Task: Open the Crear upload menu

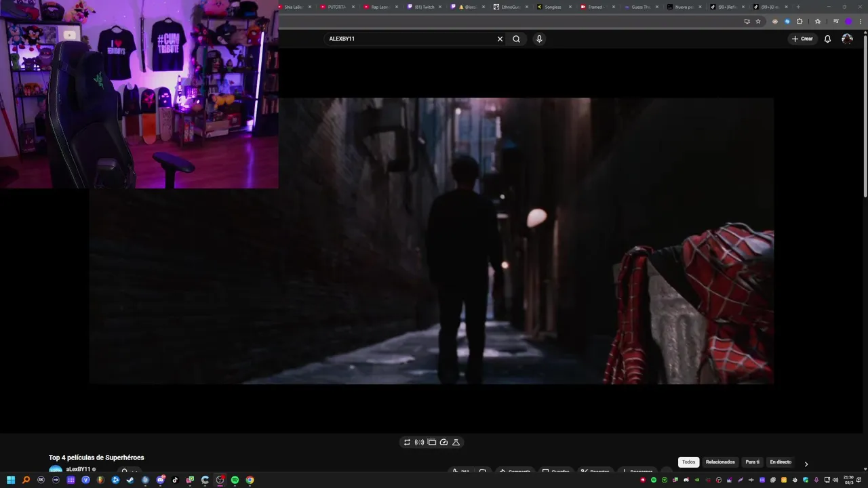Action: [802, 39]
